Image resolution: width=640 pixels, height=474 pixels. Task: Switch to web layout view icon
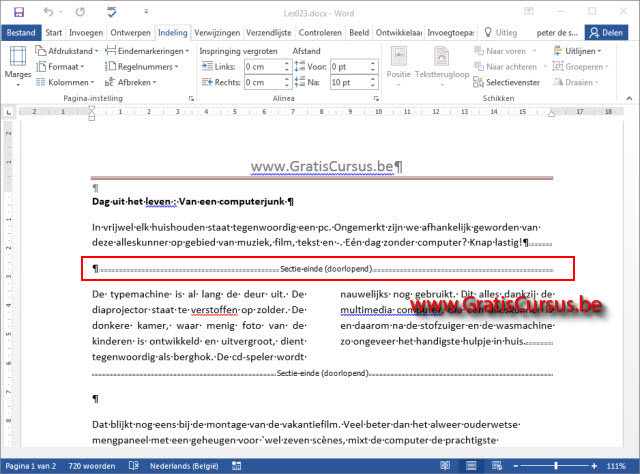tap(497, 465)
